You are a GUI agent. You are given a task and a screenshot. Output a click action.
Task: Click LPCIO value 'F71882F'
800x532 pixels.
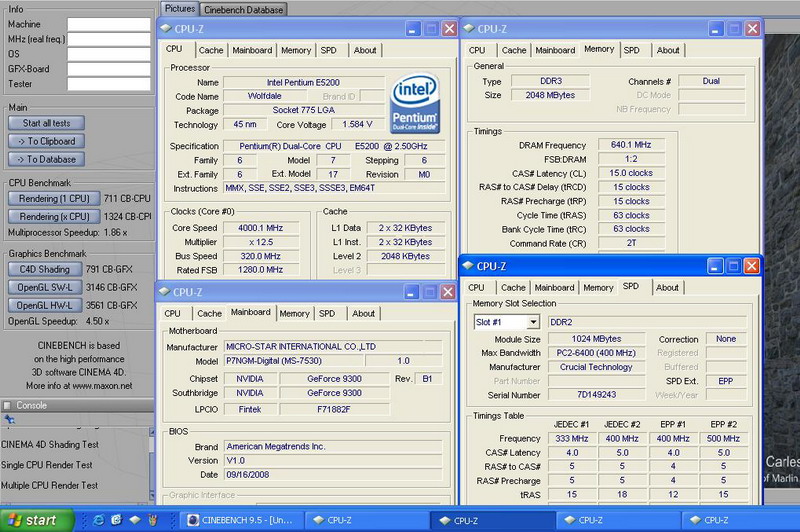click(x=334, y=409)
